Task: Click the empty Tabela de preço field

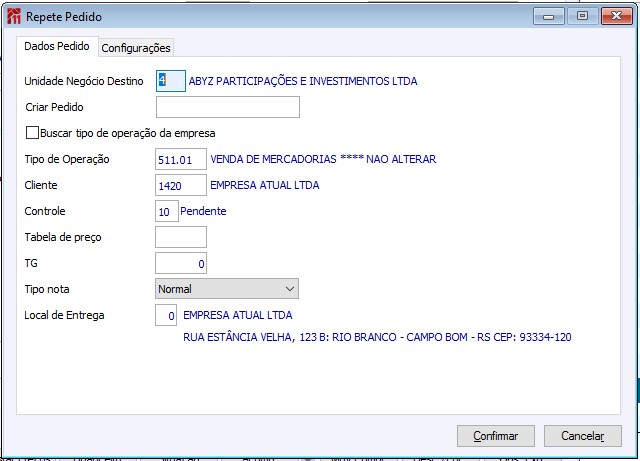Action: pos(181,237)
